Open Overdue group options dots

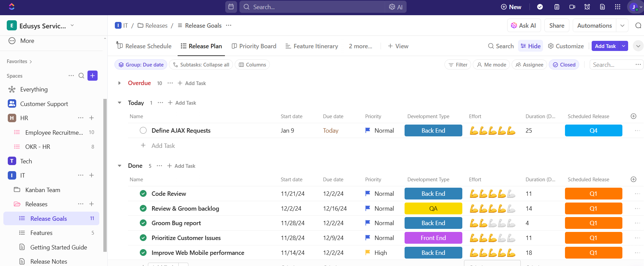[x=170, y=83]
